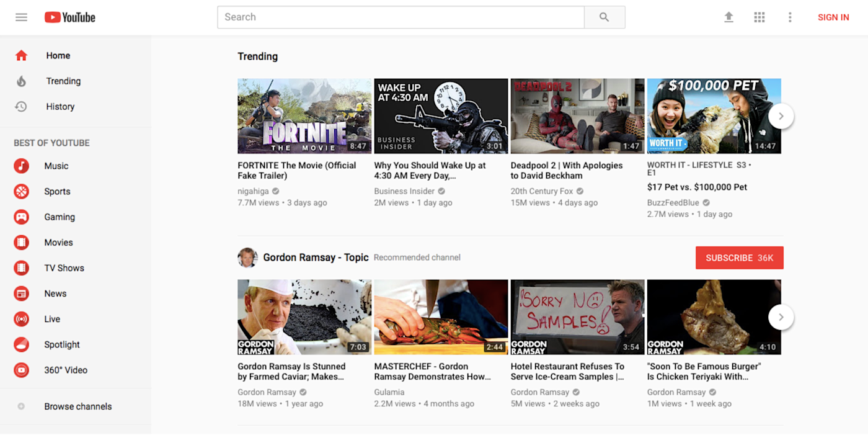
Task: Open the TV Shows category label
Action: point(64,267)
